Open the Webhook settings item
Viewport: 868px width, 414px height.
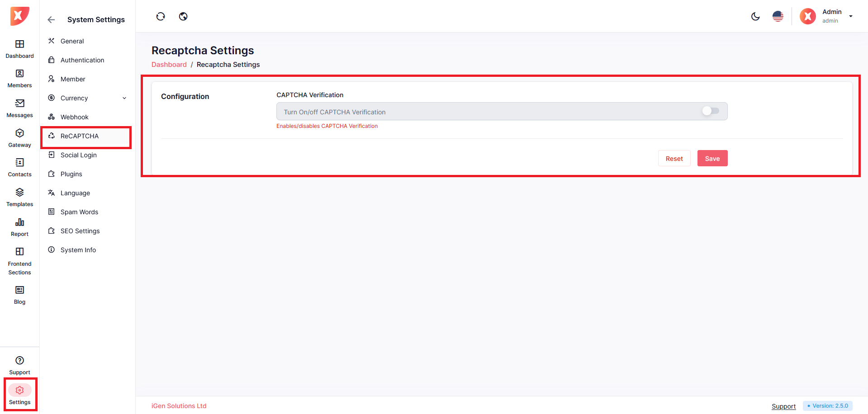(74, 117)
